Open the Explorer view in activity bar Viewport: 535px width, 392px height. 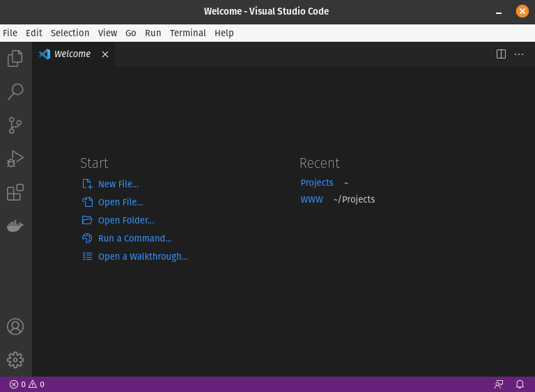click(15, 58)
